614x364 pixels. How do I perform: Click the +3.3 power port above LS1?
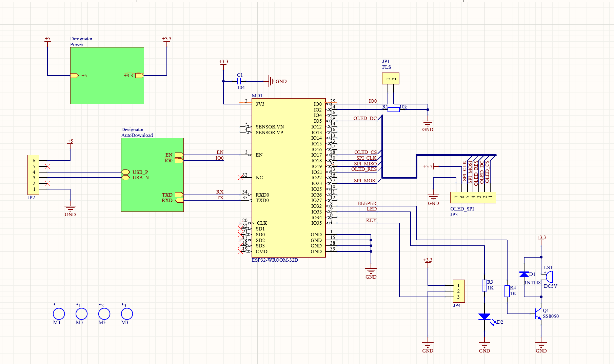click(541, 238)
